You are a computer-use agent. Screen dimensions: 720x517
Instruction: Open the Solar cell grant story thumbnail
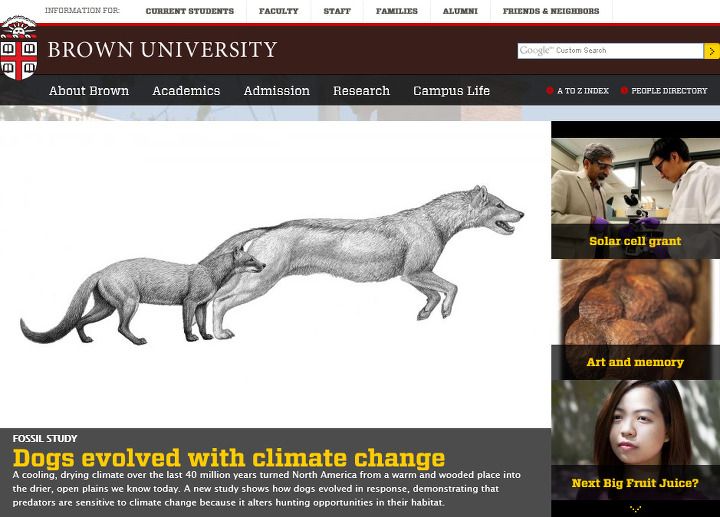tap(636, 198)
